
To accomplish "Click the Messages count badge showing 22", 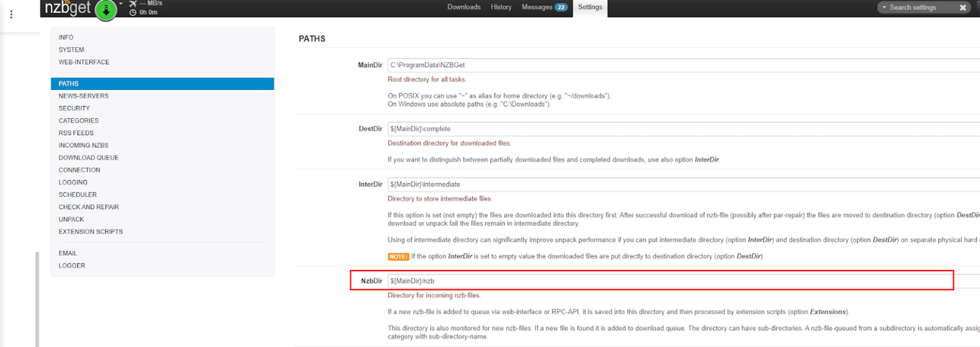I will point(561,8).
